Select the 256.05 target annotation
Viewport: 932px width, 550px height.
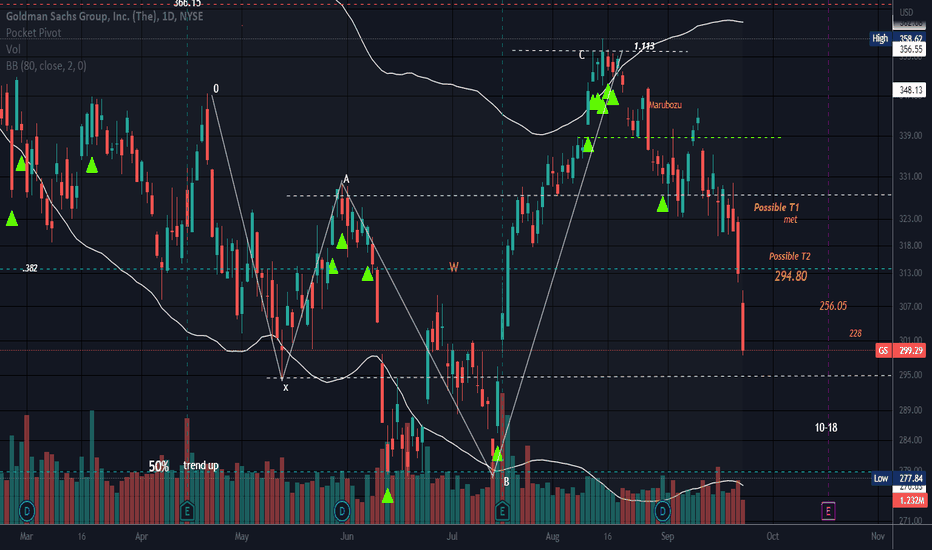[x=833, y=306]
